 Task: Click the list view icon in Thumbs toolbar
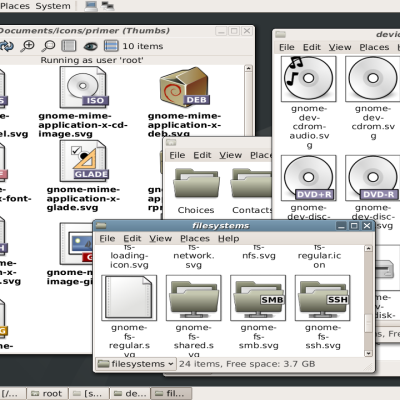pos(111,46)
